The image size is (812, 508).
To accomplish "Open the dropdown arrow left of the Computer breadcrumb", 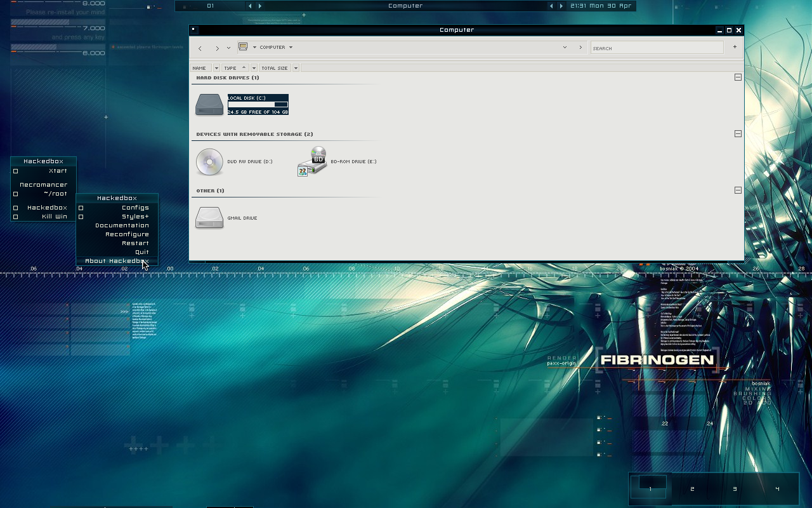I will (x=254, y=47).
